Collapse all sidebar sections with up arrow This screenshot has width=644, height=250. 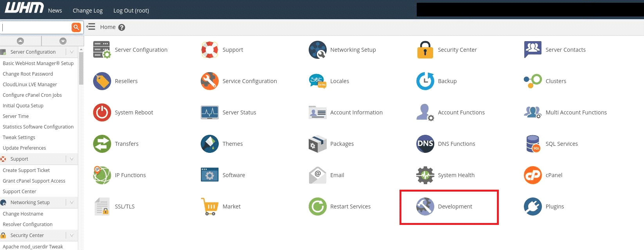coord(20,41)
